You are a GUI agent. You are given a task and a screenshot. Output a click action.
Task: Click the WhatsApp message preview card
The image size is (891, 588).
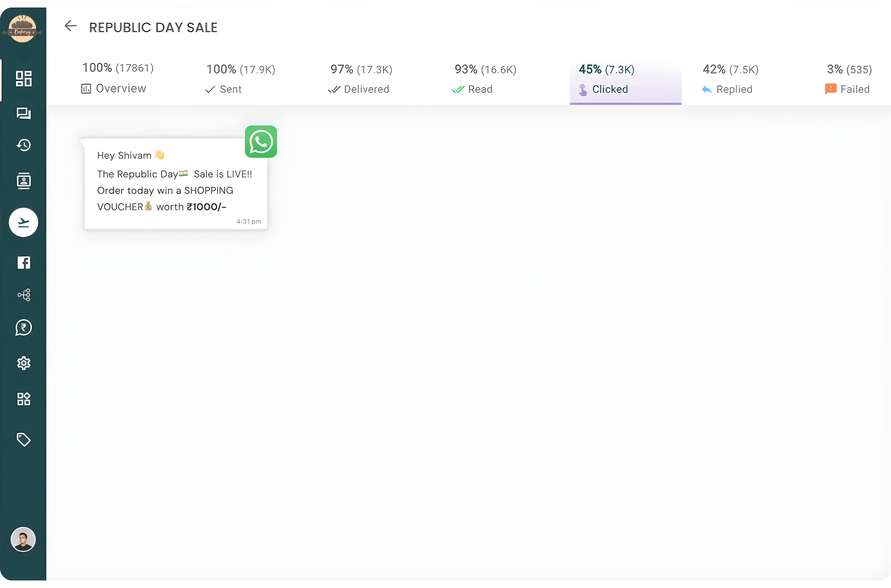click(x=176, y=184)
